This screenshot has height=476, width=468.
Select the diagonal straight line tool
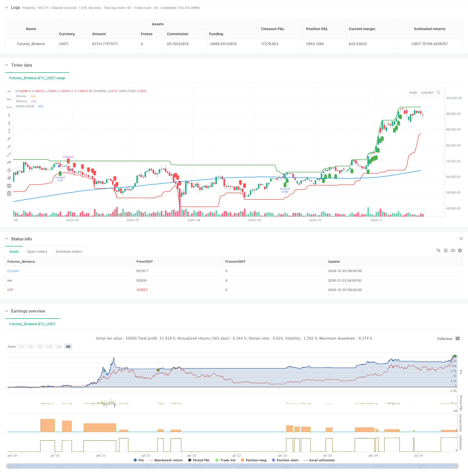9,139
